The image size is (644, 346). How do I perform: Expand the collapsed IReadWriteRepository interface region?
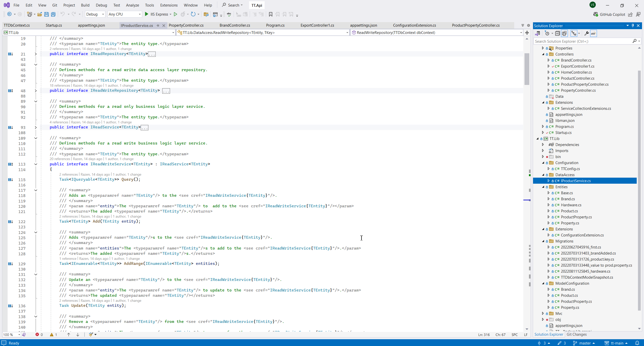[x=36, y=91]
